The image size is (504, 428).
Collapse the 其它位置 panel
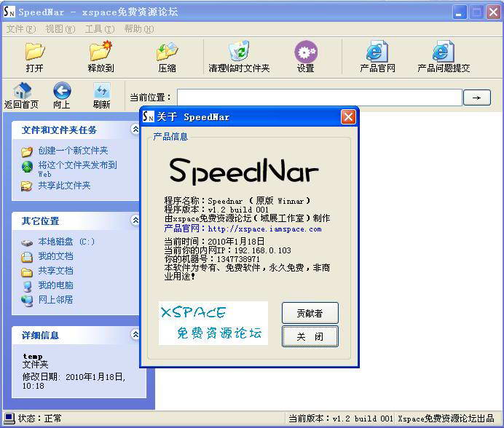135,220
